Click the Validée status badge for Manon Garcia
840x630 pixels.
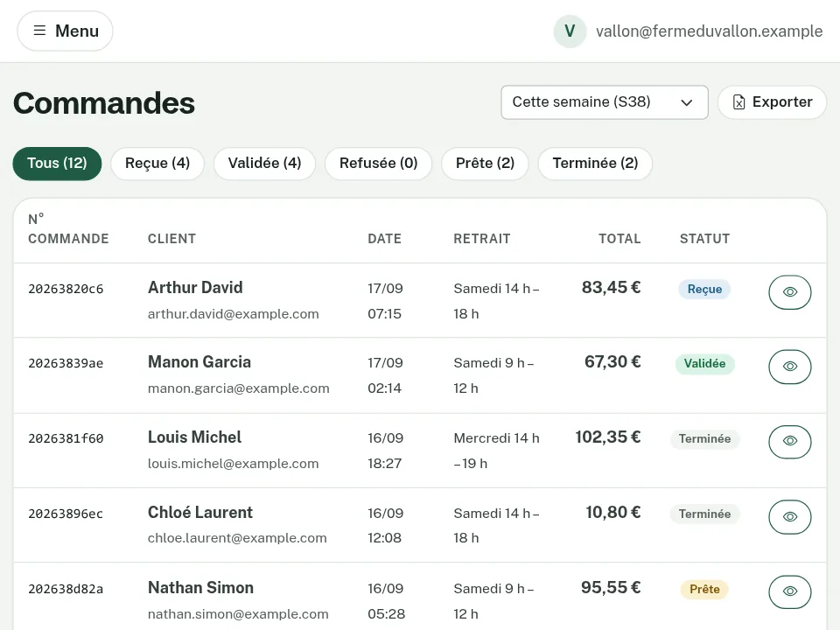pyautogui.click(x=704, y=364)
